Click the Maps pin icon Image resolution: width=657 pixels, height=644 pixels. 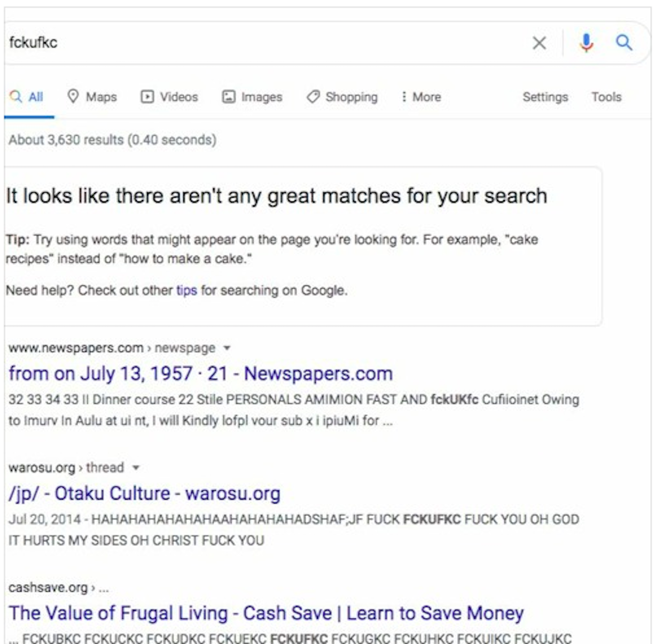73,97
